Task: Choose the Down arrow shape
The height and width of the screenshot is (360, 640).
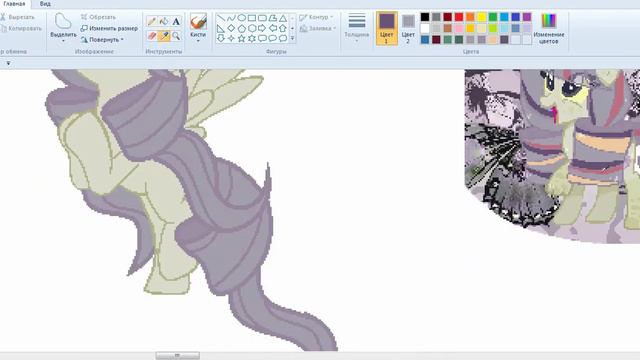Action: click(221, 38)
